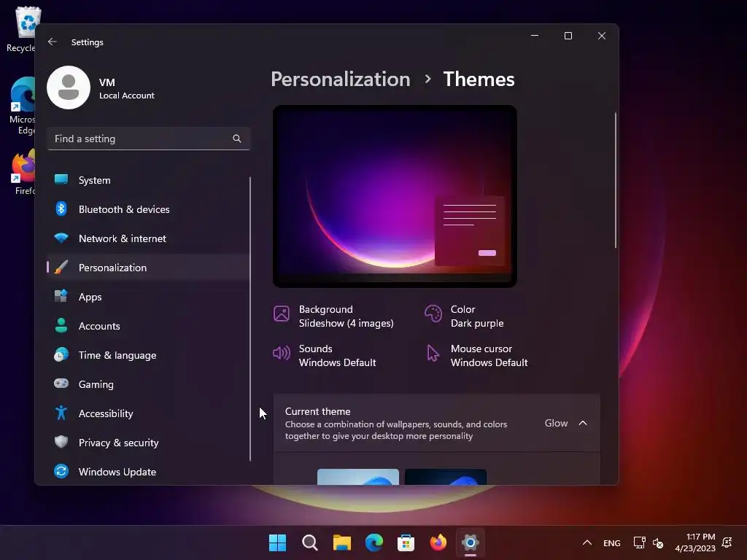Select the dark blue Windows theme thumbnail
Screen dimensions: 747x560
coord(446,477)
